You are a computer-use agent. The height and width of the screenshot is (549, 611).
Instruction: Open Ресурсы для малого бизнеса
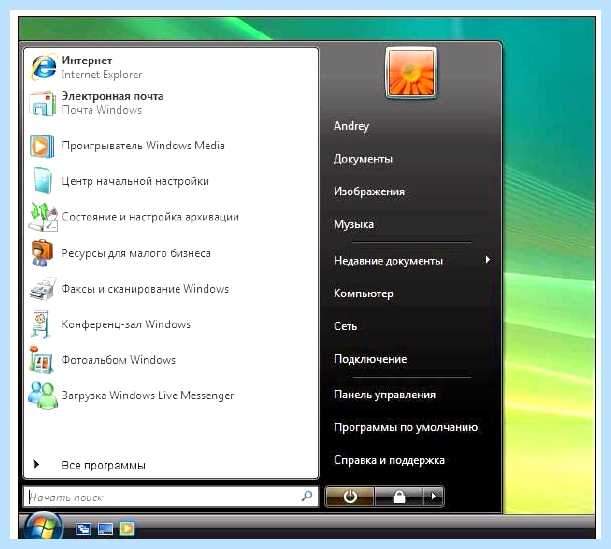pos(136,253)
